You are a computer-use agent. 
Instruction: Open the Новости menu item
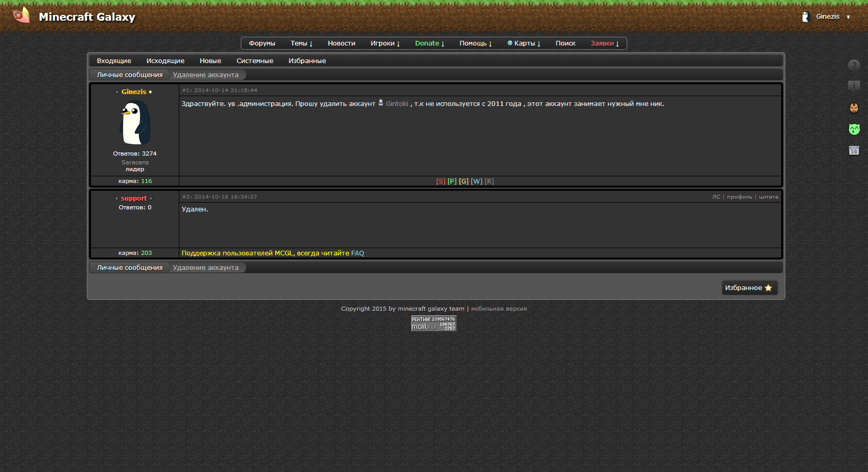(342, 43)
